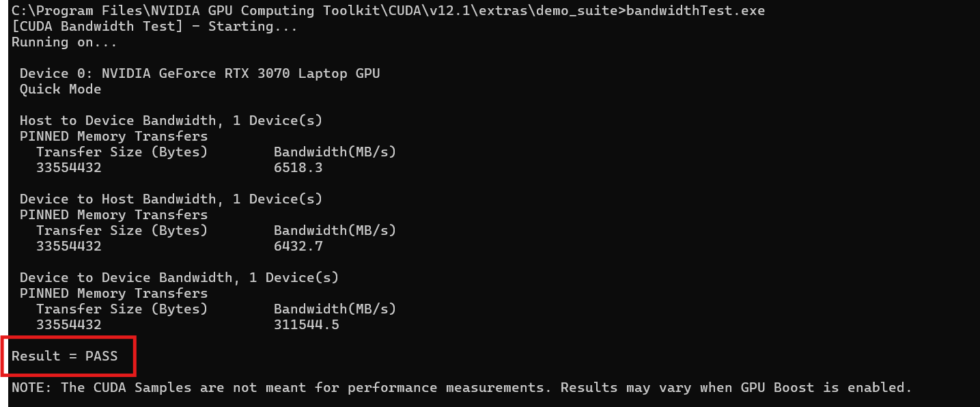Select the 6432.7 bandwidth value
The image size is (980, 407).
coord(298,246)
